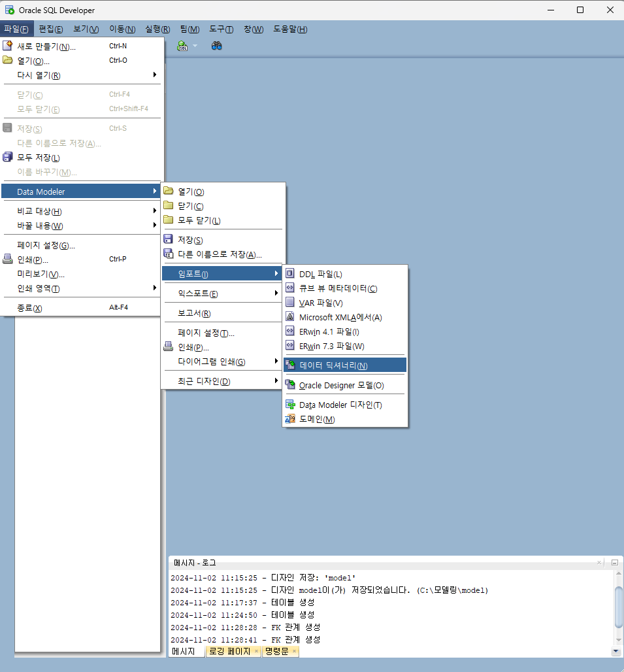Screen dimensions: 624x672
Task: Expand the 비교 대상(H) submenu
Action: click(x=82, y=211)
